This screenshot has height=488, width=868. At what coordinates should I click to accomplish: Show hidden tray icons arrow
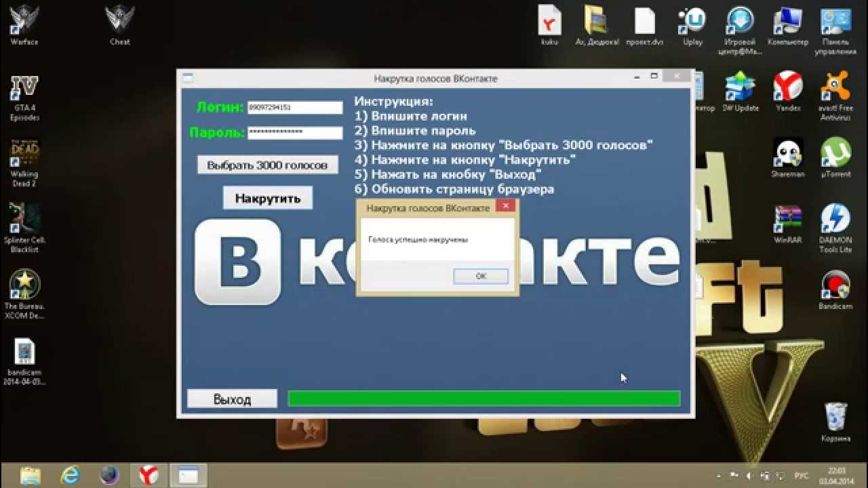[x=719, y=475]
